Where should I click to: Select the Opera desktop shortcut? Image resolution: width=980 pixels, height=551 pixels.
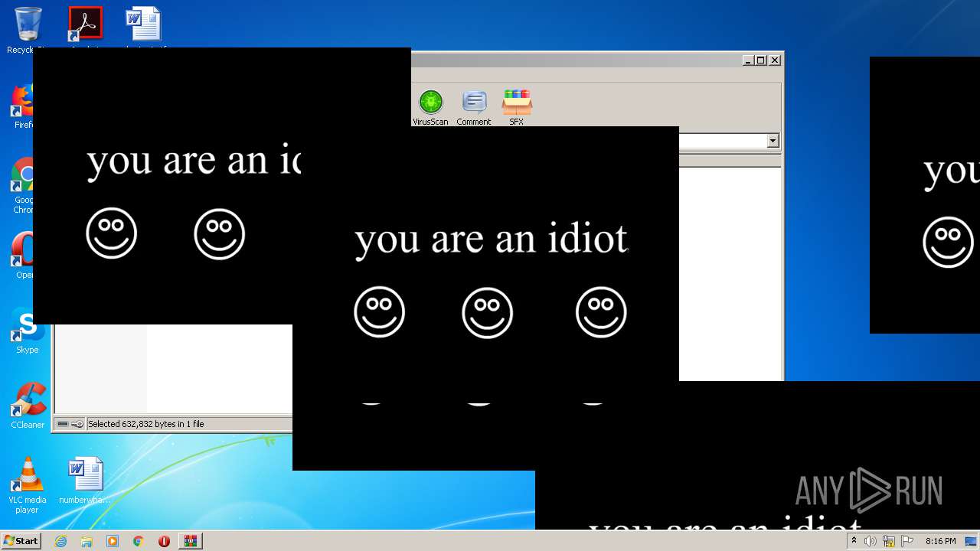(24, 256)
